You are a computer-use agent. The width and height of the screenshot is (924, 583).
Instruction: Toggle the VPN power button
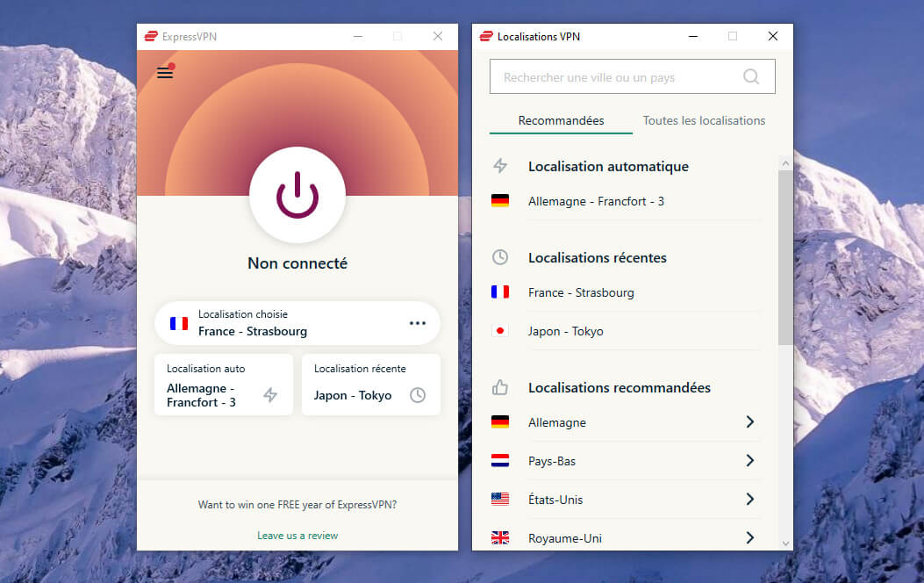click(x=297, y=195)
